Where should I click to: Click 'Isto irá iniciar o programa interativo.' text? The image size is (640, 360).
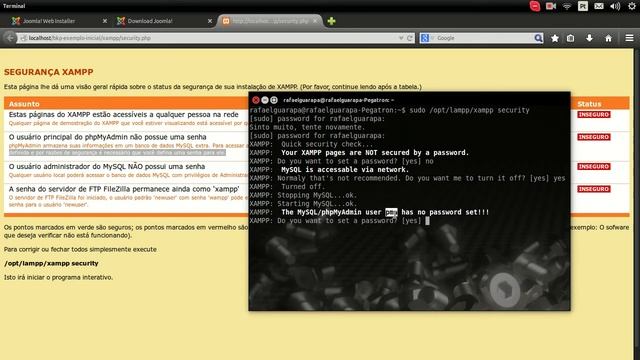pos(58,277)
